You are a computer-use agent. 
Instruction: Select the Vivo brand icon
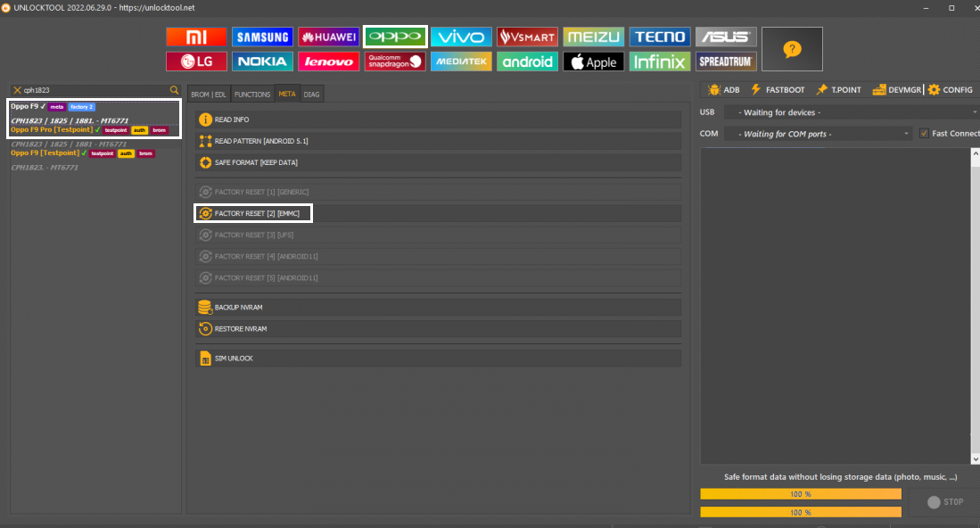tap(461, 37)
